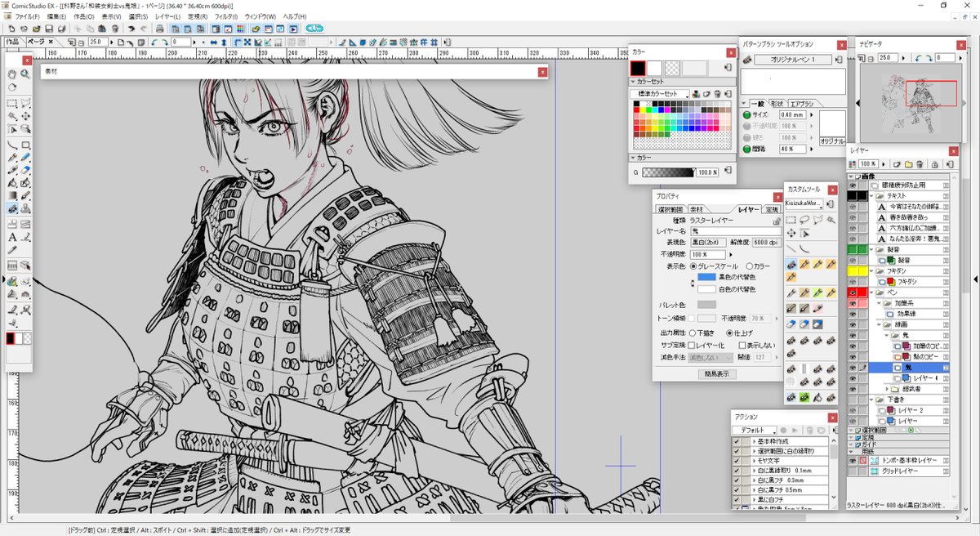Click the Color panel menu icon

(x=728, y=67)
